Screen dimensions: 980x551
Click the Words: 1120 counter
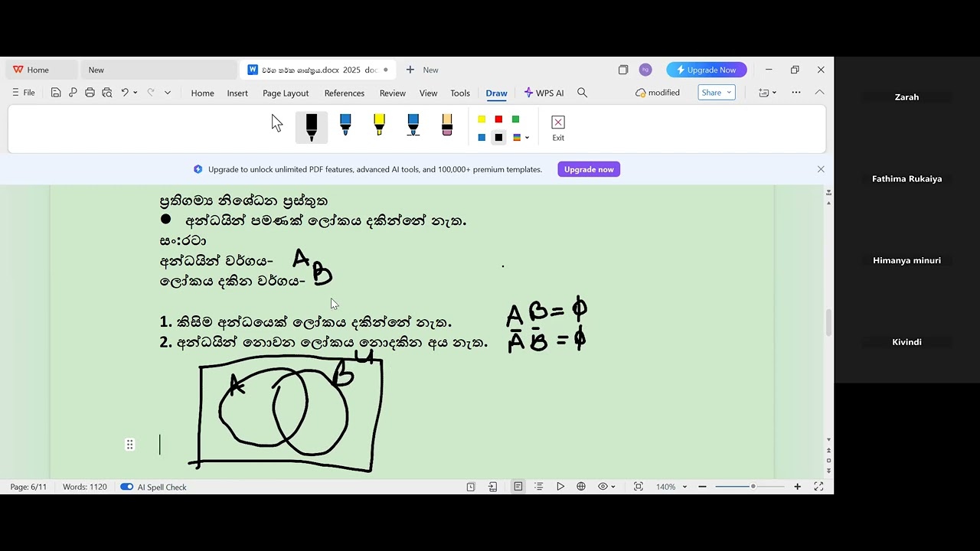click(x=85, y=487)
